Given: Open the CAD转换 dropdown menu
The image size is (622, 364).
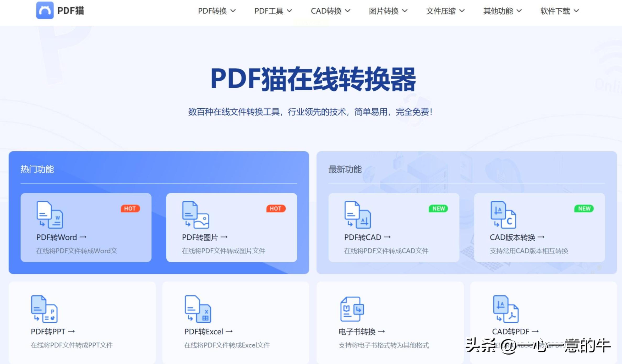Looking at the screenshot, I should tap(330, 11).
